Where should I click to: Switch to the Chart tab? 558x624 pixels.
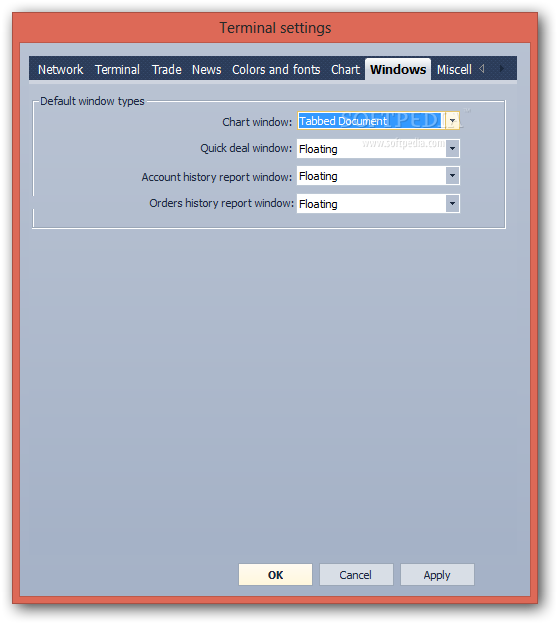coord(345,70)
